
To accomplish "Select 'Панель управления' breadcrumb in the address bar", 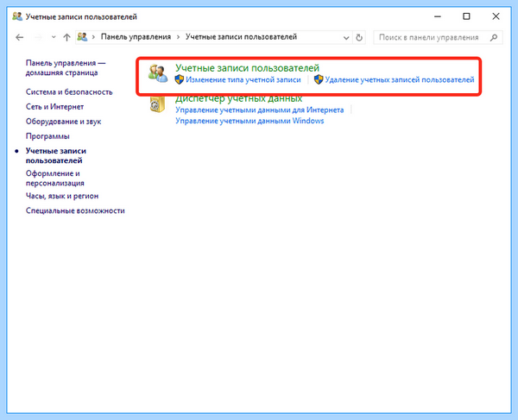I will click(136, 37).
